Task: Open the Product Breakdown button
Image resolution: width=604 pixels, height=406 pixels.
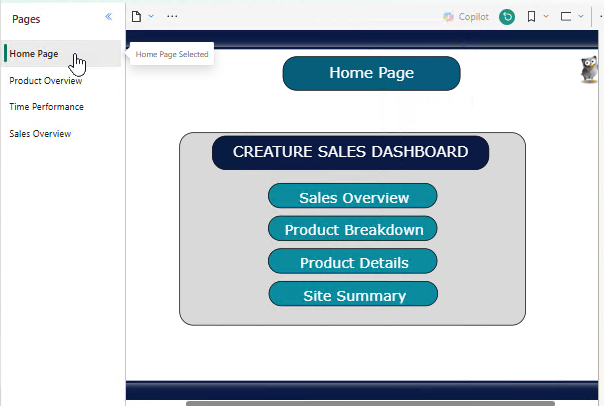Action: 353,229
